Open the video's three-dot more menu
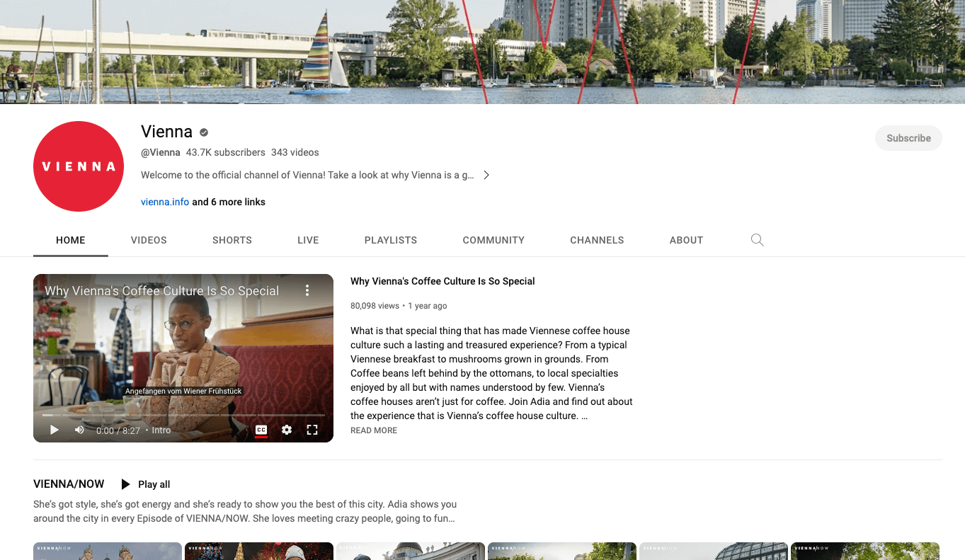 pyautogui.click(x=307, y=290)
